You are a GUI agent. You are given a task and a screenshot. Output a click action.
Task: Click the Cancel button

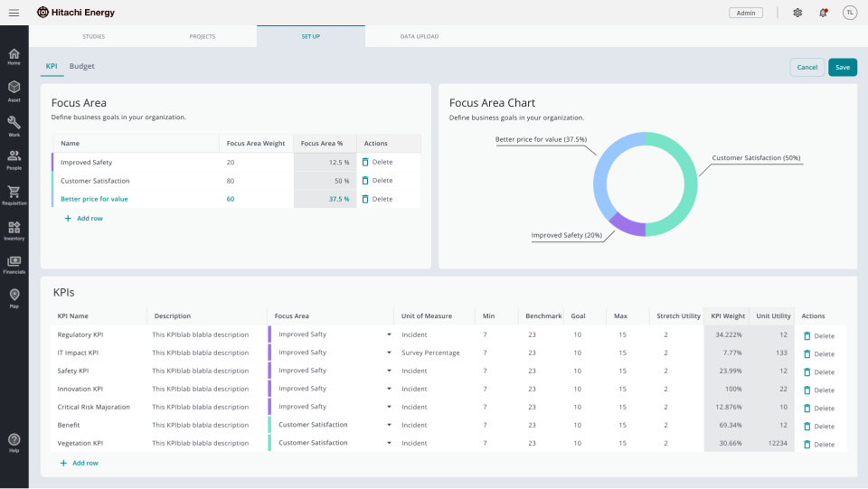tap(807, 67)
